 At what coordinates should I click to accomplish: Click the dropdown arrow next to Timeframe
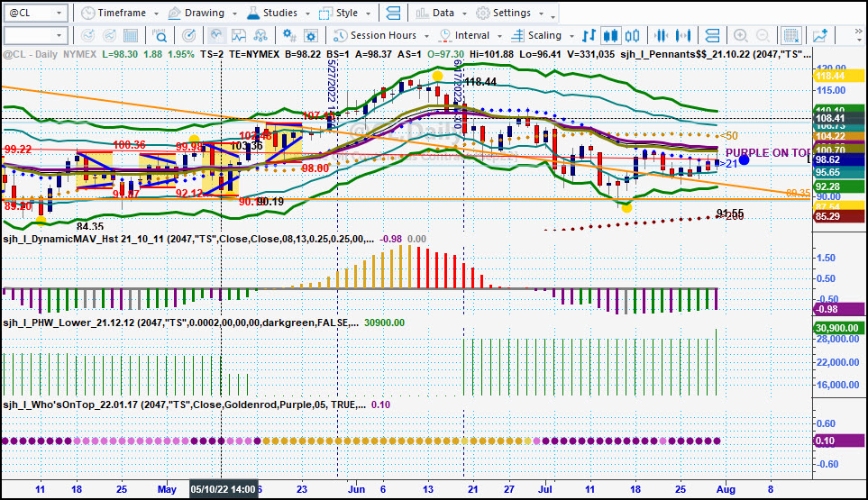tap(156, 14)
